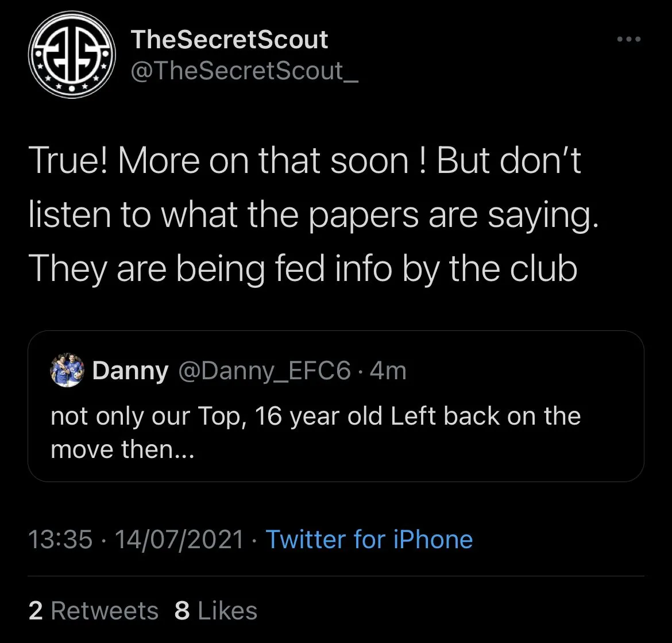The image size is (672, 643).
Task: Click the @Danny_EFC6 handle
Action: pyautogui.click(x=264, y=371)
